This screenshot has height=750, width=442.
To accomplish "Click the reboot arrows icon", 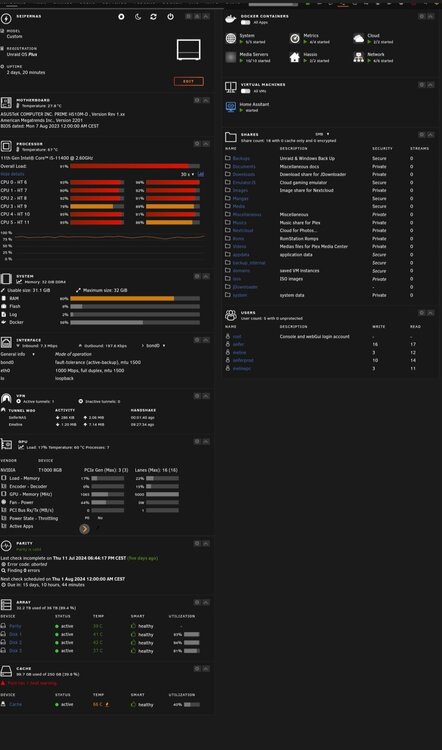I will click(x=154, y=17).
